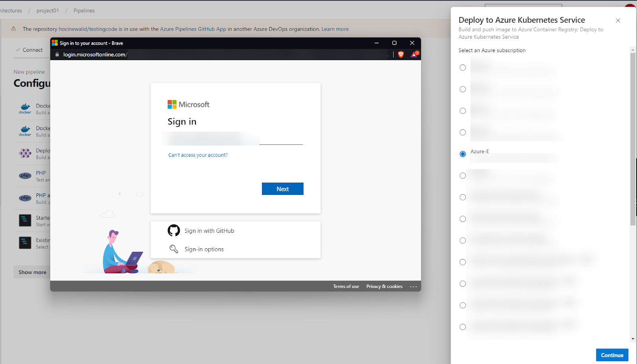Choose Sign in with GitHub
The height and width of the screenshot is (364, 637).
[209, 231]
